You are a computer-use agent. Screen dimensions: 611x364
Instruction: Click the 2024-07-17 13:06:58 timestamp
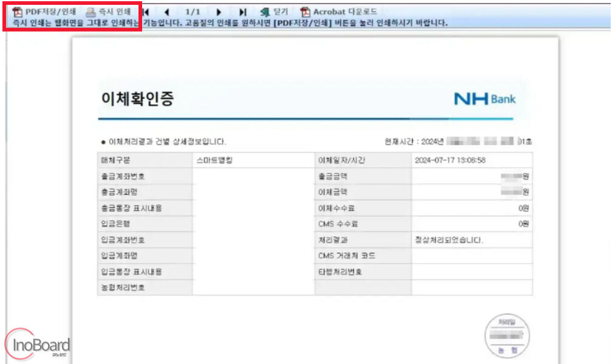pos(450,160)
